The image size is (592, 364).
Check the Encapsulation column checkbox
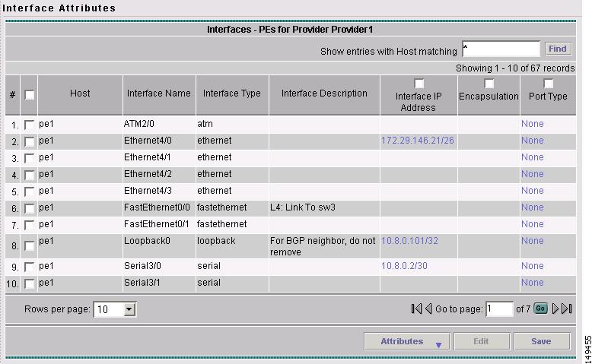tap(489, 83)
